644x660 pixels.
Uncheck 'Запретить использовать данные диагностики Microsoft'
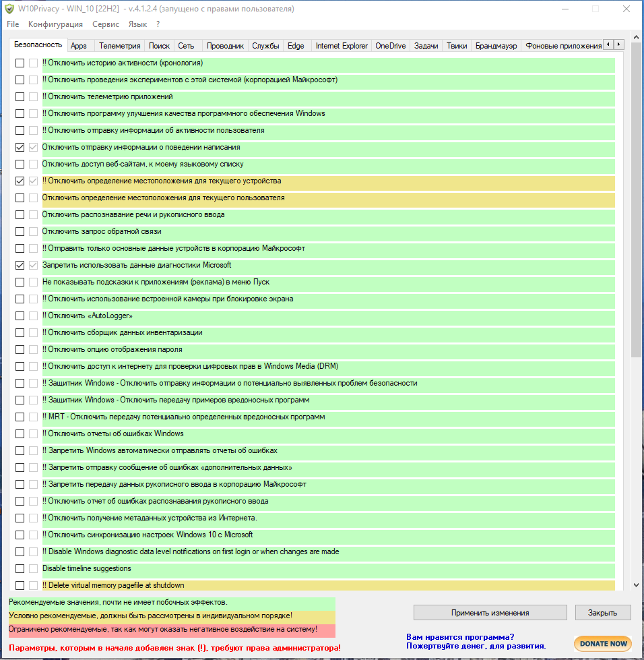tap(20, 265)
